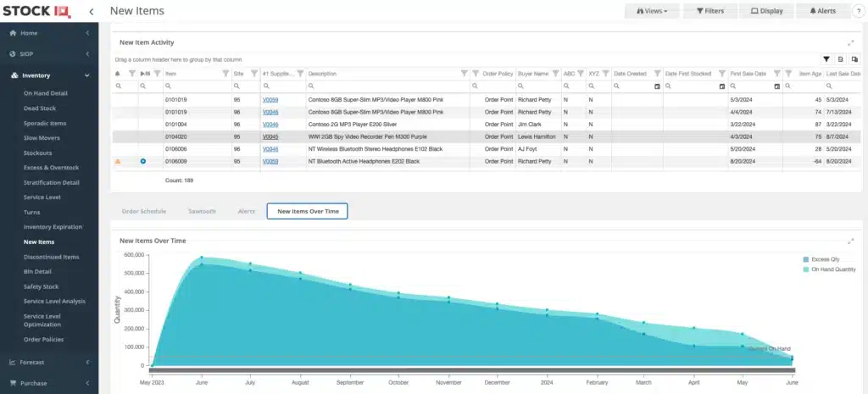Click the chart range scrollbar above the month axis
The width and height of the screenshot is (868, 394).
(471, 370)
